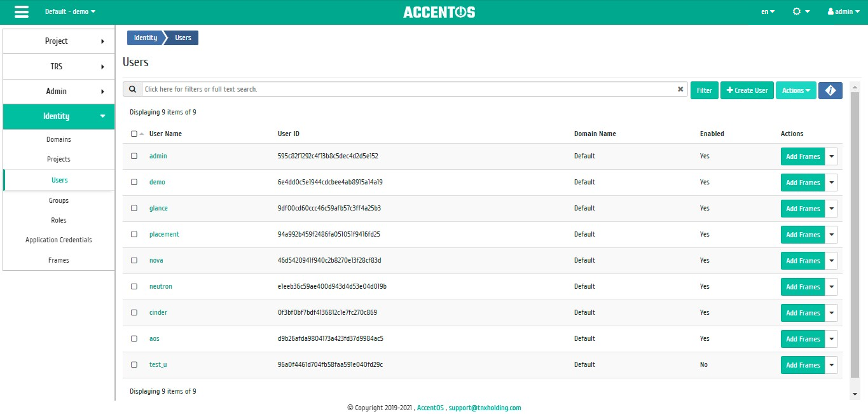The width and height of the screenshot is (868, 414).
Task: Check the glance user row checkbox
Action: pos(134,208)
